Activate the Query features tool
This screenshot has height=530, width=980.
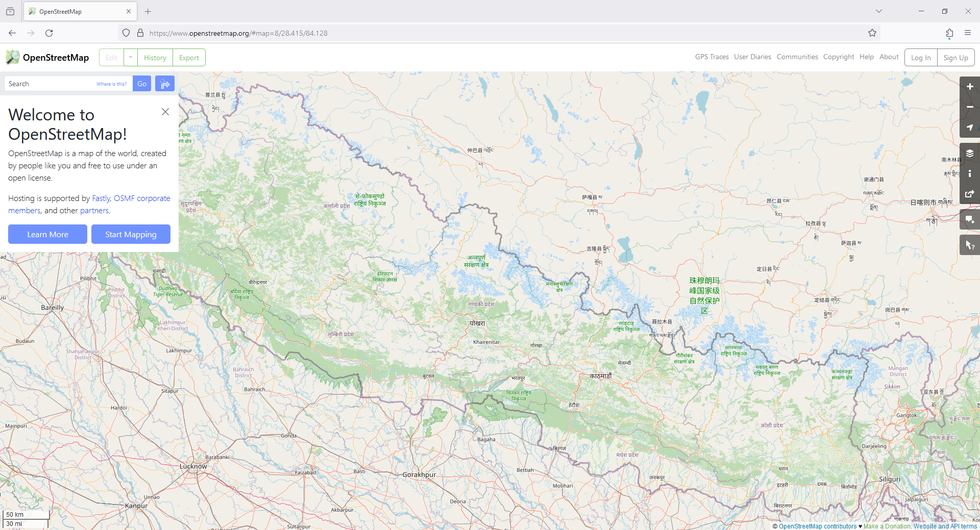click(x=970, y=245)
